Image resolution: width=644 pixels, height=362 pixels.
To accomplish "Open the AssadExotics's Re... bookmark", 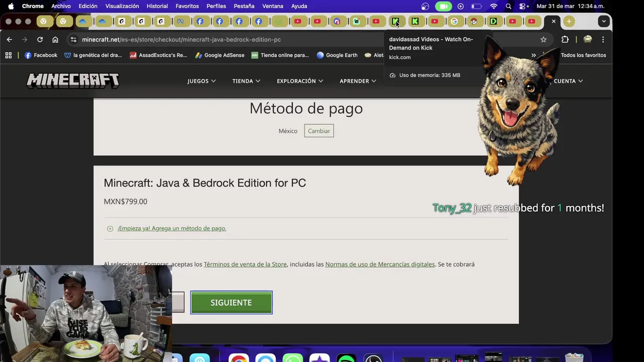I will click(x=158, y=55).
